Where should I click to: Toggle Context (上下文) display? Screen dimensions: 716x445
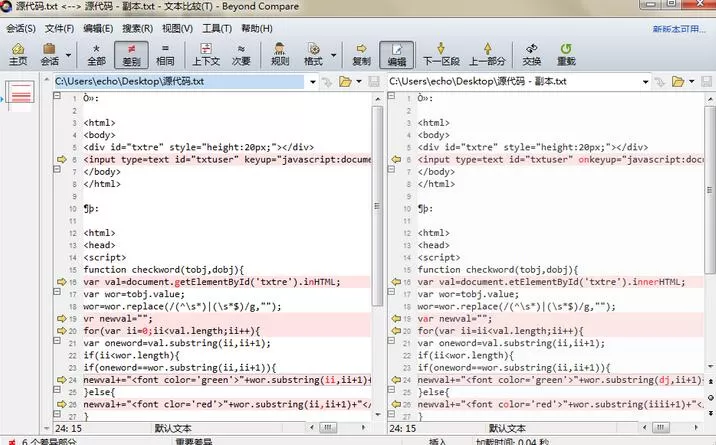[x=206, y=54]
